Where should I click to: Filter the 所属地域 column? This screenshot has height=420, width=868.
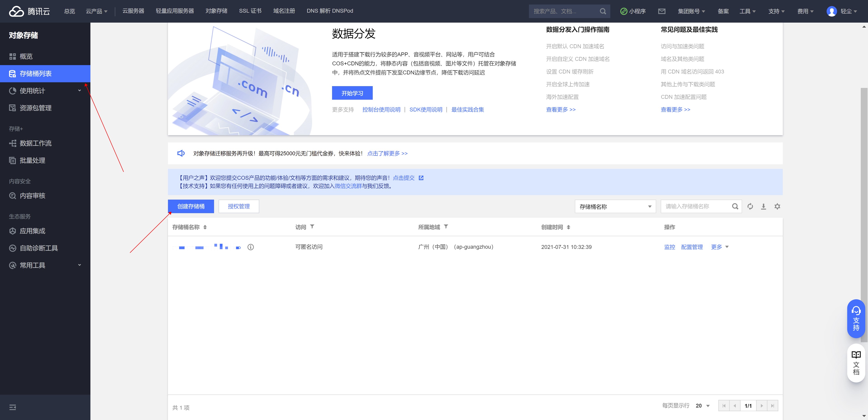pos(446,227)
